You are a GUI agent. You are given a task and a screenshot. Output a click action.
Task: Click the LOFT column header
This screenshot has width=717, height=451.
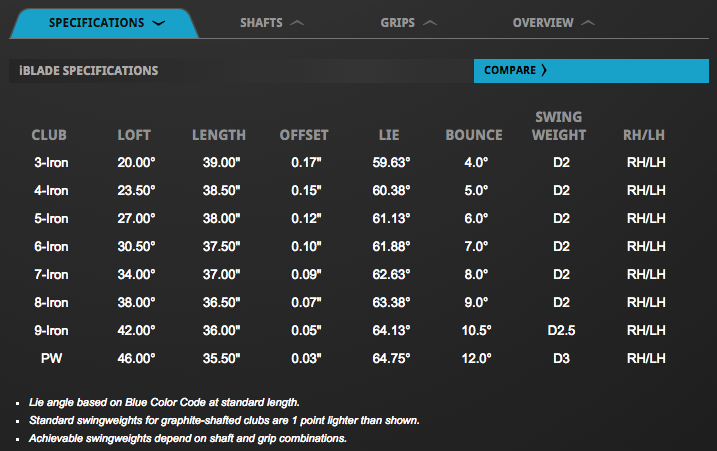point(134,135)
